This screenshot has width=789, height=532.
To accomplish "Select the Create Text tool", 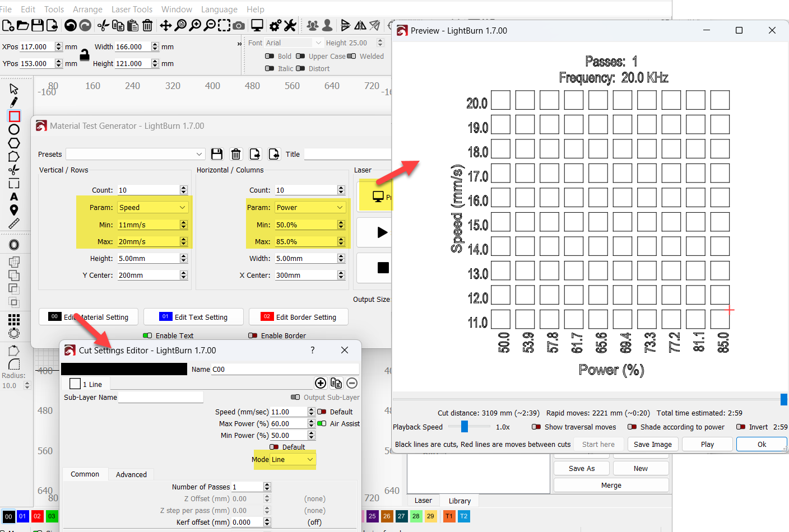I will click(x=14, y=197).
